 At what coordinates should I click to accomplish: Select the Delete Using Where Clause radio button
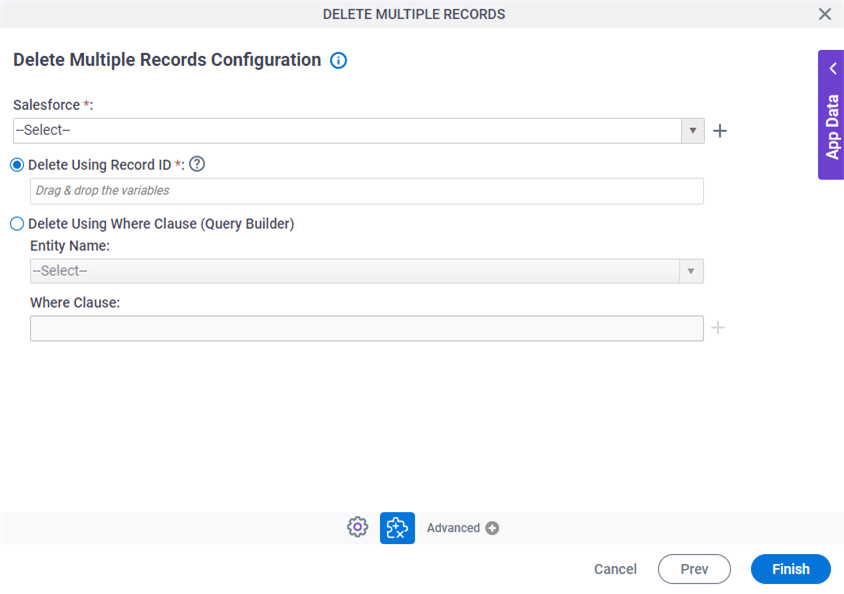(x=16, y=223)
